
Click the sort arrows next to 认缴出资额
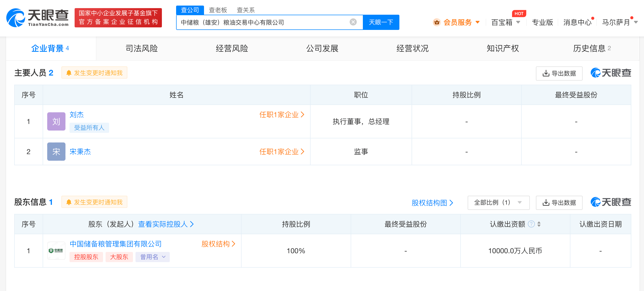tap(539, 224)
